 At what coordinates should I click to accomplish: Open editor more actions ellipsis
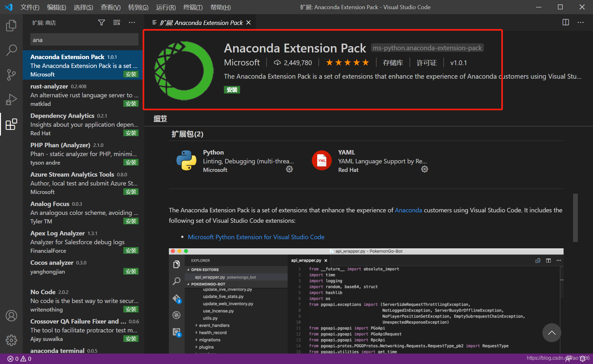pyautogui.click(x=581, y=22)
